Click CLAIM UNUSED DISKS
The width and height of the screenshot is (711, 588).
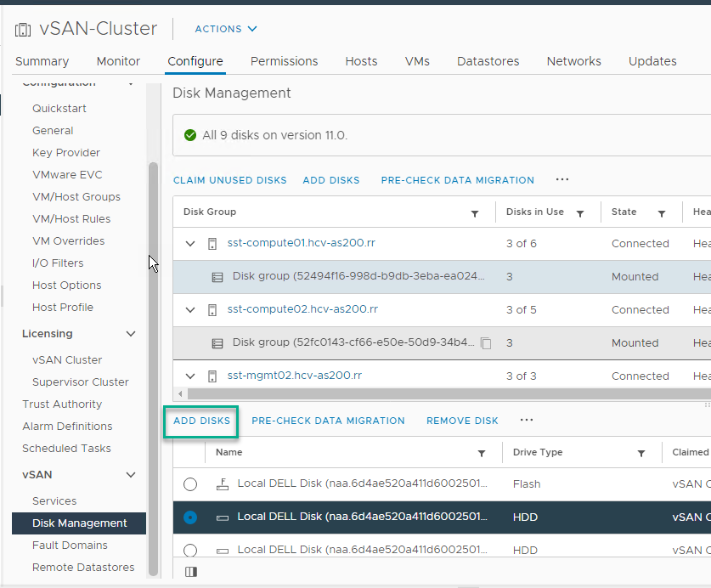pyautogui.click(x=229, y=179)
